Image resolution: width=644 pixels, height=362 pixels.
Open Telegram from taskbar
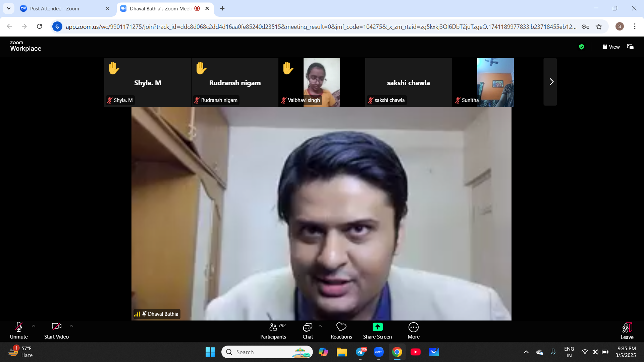click(360, 352)
